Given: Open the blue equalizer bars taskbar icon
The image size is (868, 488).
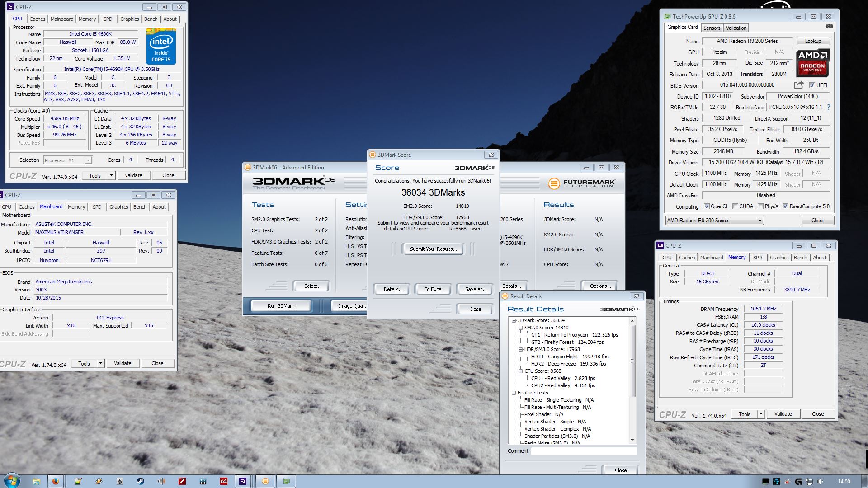Looking at the screenshot, I should pos(203,481).
